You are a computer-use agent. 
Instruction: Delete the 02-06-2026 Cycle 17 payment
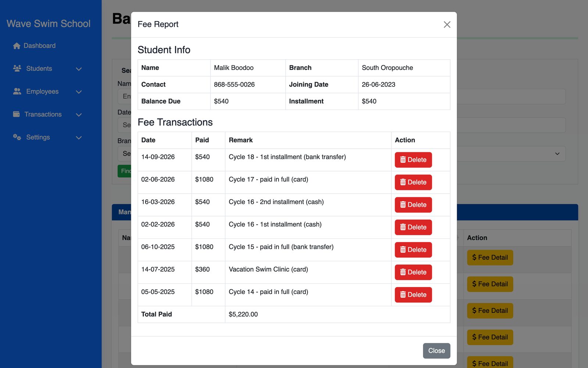(x=413, y=182)
